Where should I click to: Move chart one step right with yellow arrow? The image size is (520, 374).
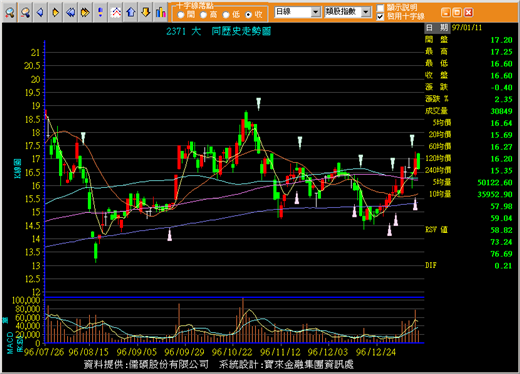55,13
